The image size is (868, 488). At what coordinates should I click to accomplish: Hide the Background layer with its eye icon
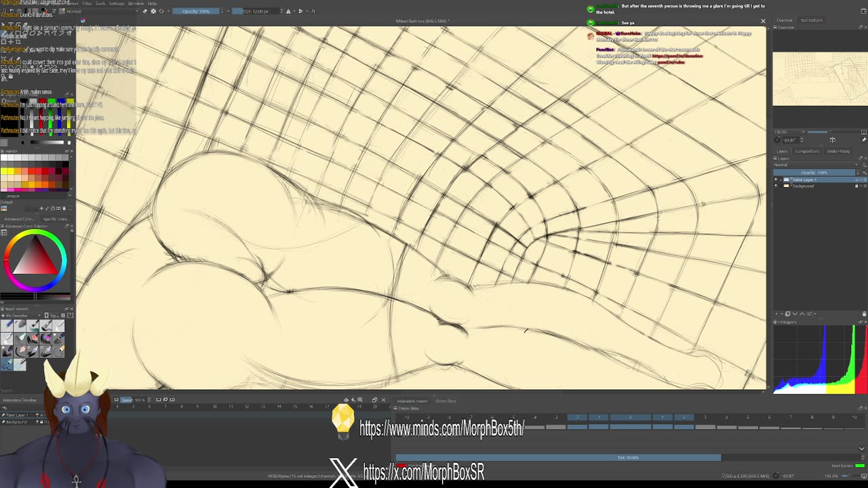tap(776, 186)
